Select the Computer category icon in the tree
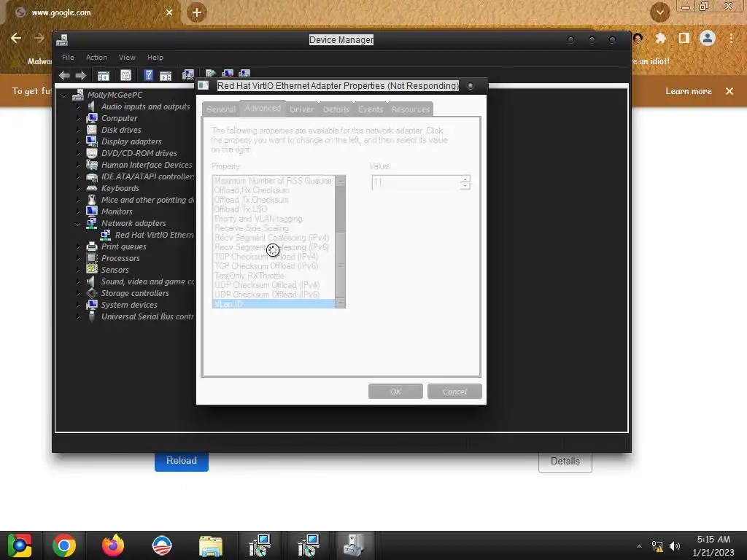The width and height of the screenshot is (747, 560). [92, 117]
